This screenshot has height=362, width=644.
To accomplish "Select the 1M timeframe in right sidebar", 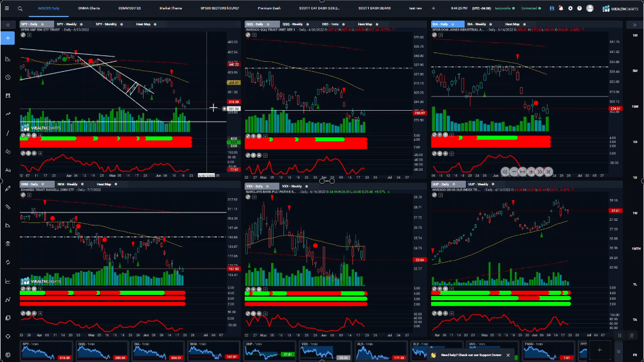I will point(635,35).
